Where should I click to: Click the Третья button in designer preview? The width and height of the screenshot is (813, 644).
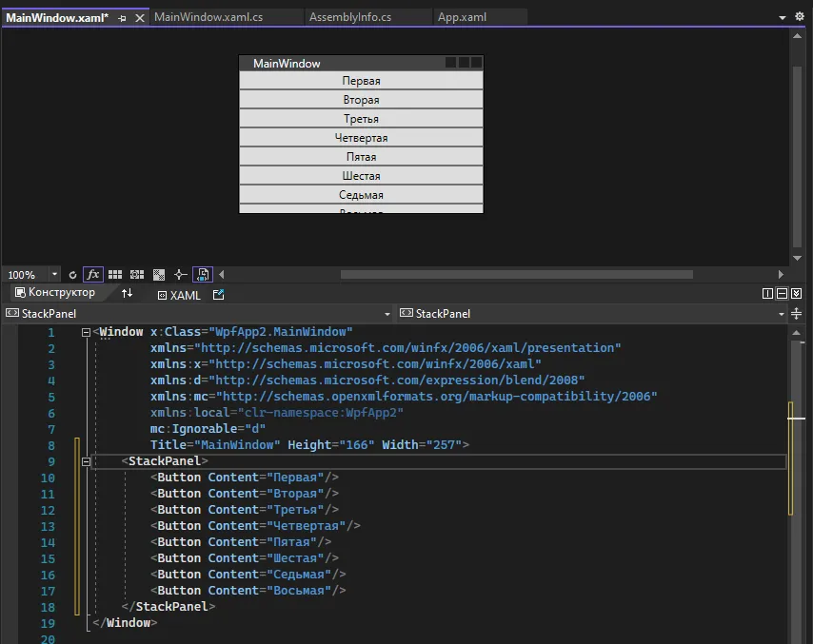click(361, 119)
